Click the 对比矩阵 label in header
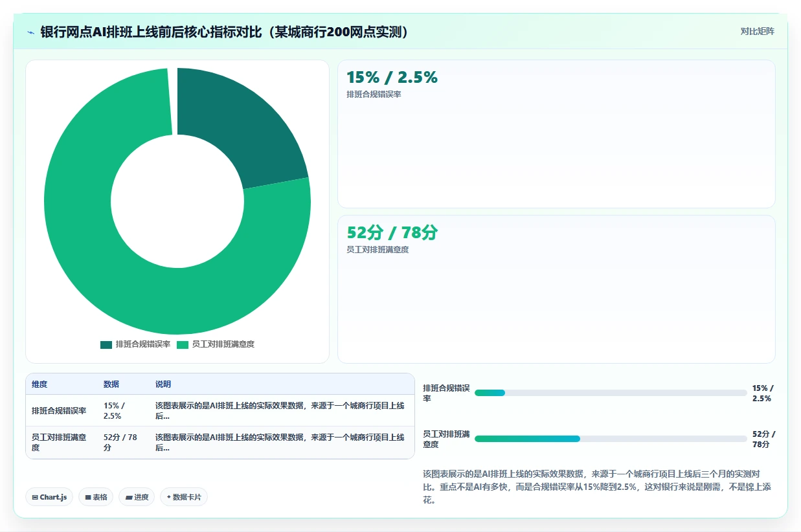Viewport: 801px width, 532px height. click(757, 31)
